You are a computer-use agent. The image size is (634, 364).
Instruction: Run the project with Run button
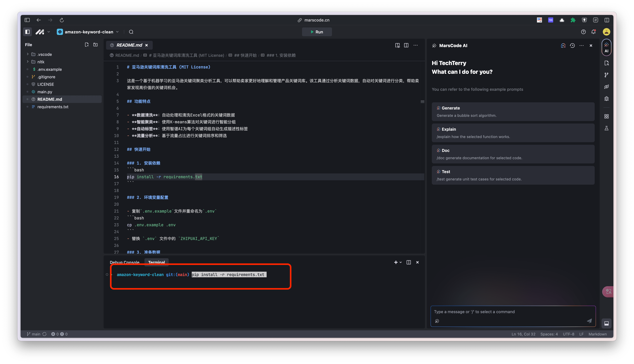click(317, 32)
